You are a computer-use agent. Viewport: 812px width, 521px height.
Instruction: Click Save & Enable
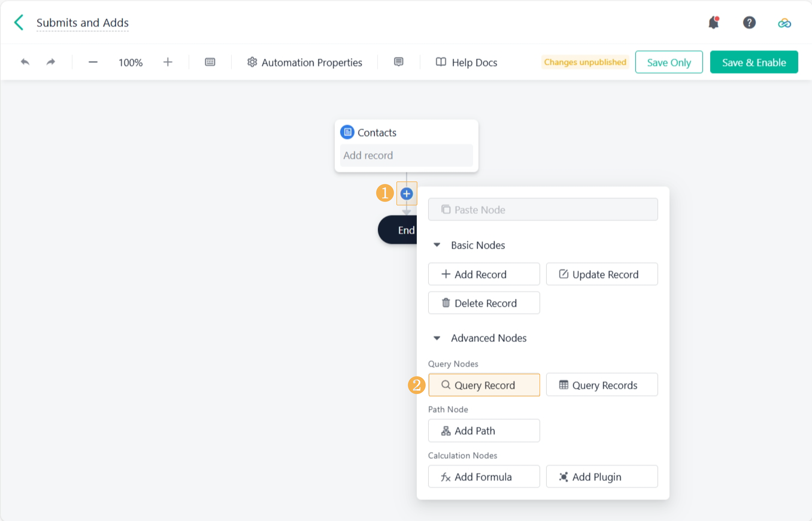(754, 62)
